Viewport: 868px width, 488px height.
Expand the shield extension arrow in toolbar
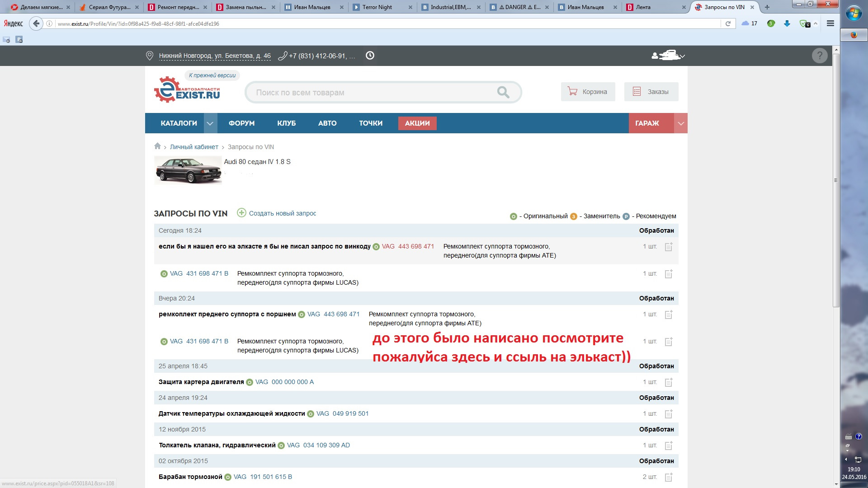816,23
